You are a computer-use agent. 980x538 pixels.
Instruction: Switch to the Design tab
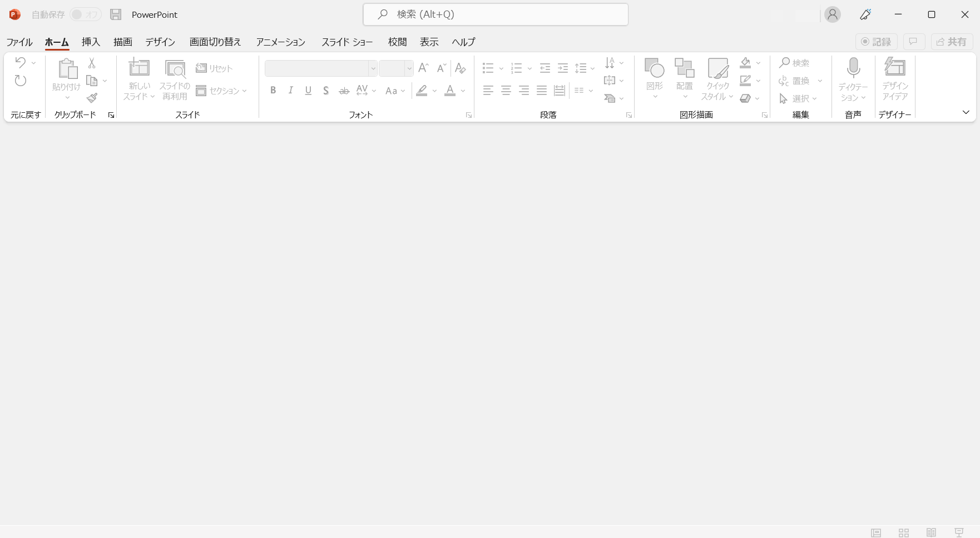(160, 42)
